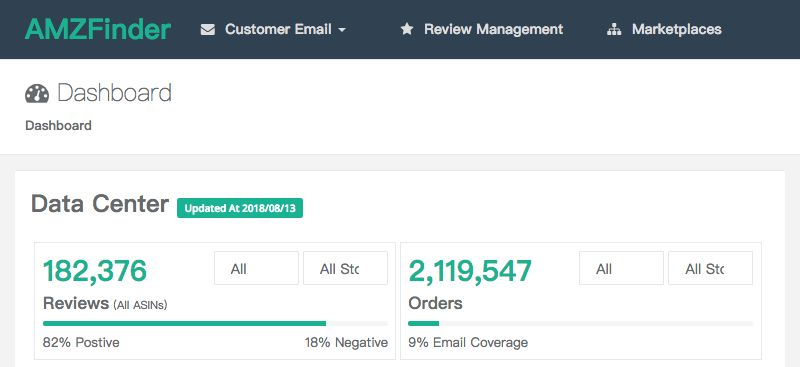Click the star icon for Review Management
The width and height of the screenshot is (800, 367).
407,29
